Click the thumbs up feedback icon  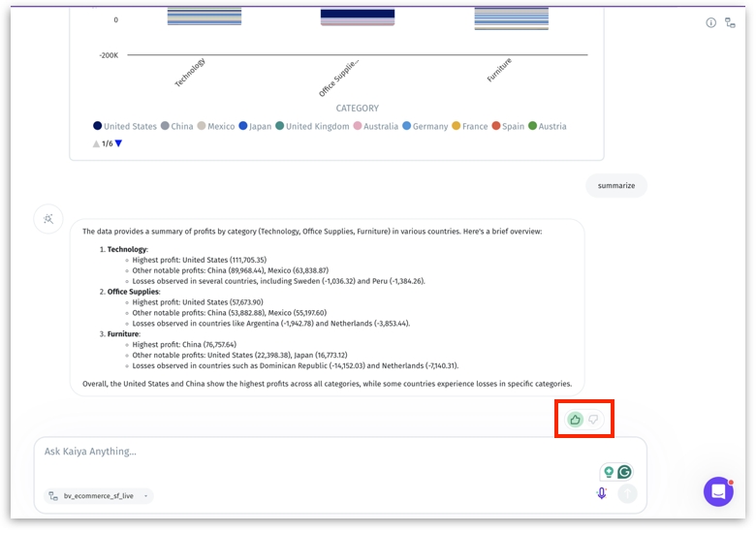[x=576, y=420]
